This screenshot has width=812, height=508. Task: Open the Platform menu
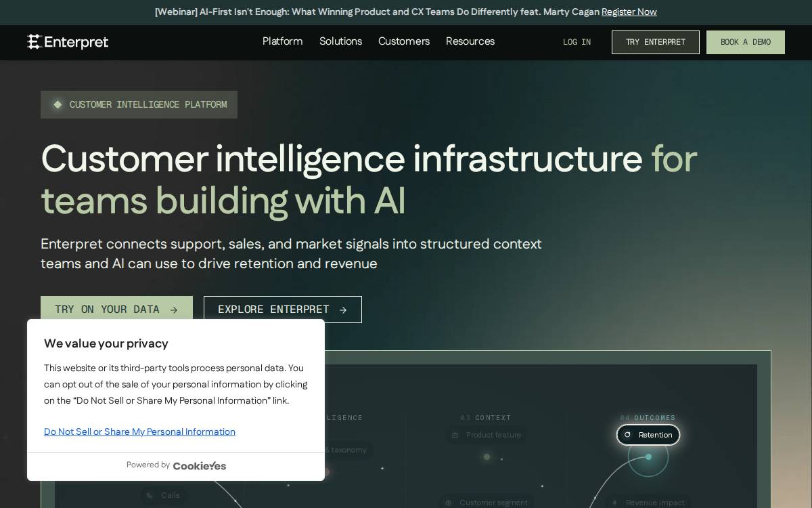point(283,41)
